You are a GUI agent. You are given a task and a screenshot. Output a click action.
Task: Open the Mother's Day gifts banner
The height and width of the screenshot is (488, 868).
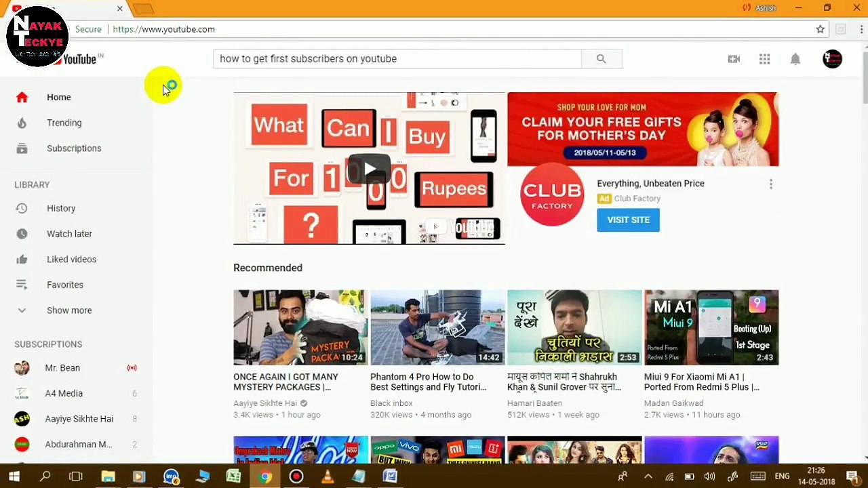point(643,129)
